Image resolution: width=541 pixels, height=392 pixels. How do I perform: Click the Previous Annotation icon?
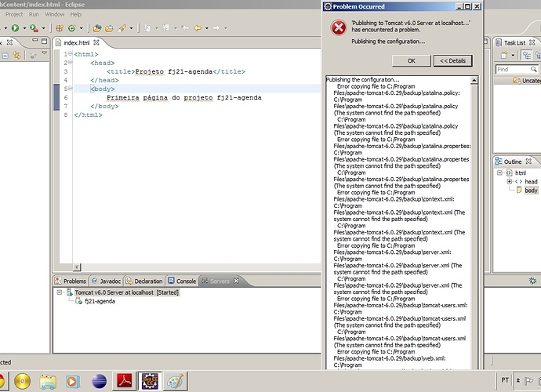click(x=166, y=28)
